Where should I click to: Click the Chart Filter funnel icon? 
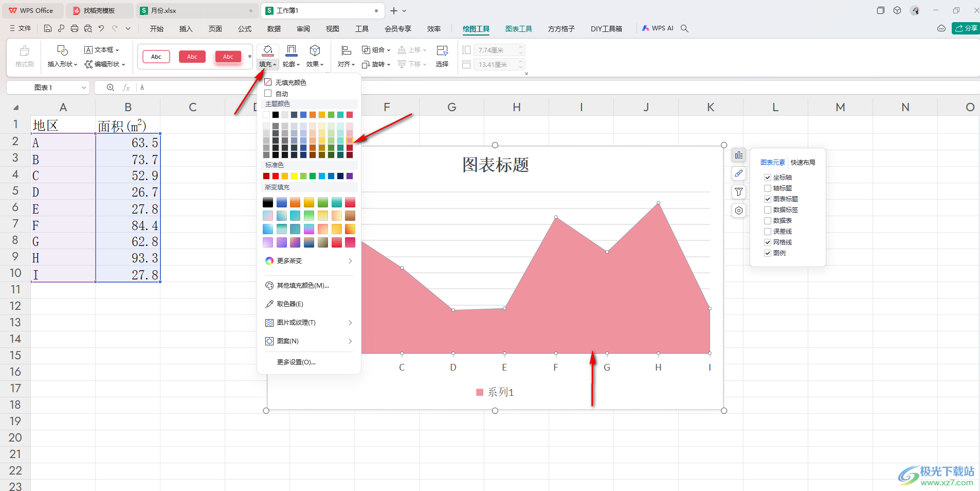coord(739,192)
